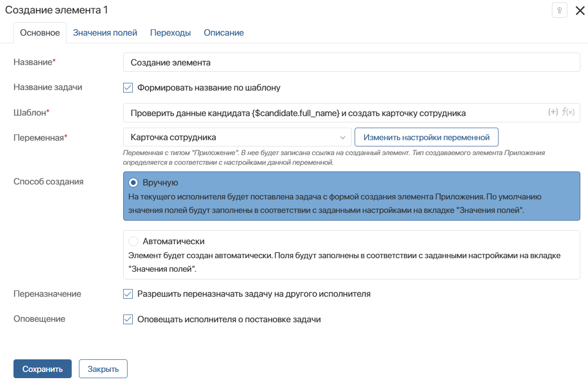Open the Карточка сотрудника variable dropdown

pos(237,137)
